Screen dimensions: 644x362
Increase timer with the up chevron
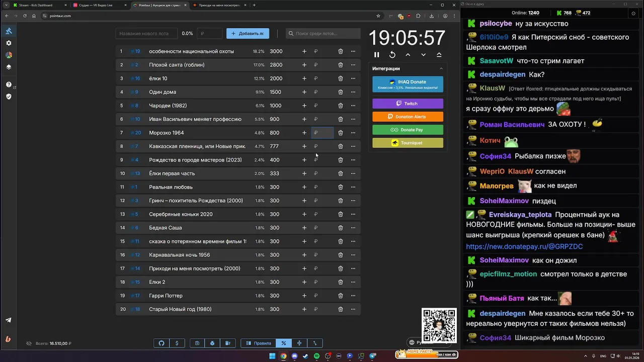pos(408,55)
